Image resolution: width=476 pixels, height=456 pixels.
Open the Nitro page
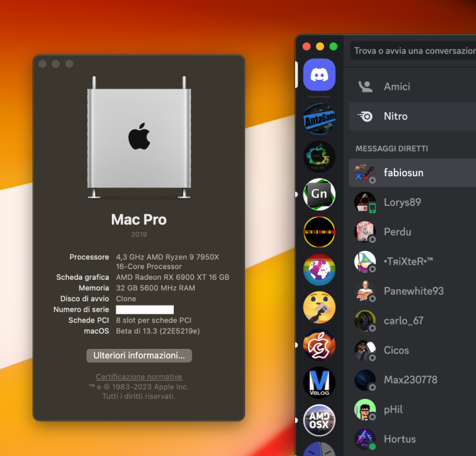click(x=412, y=116)
